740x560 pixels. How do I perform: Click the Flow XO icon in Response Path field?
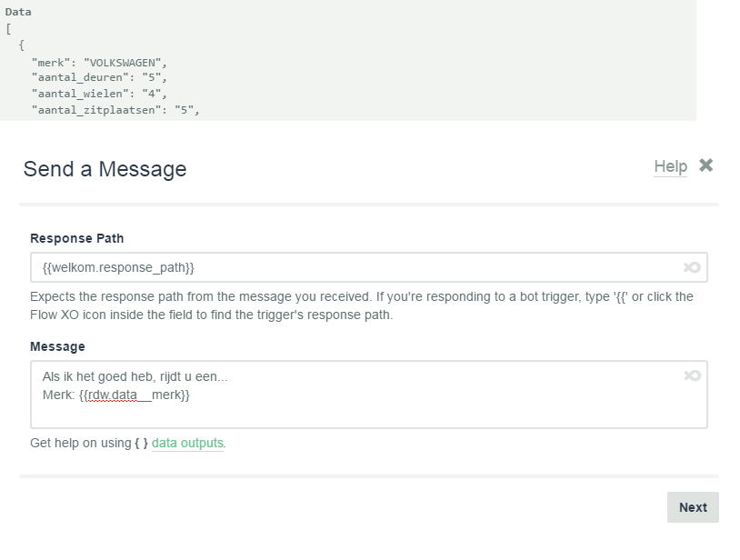click(692, 267)
